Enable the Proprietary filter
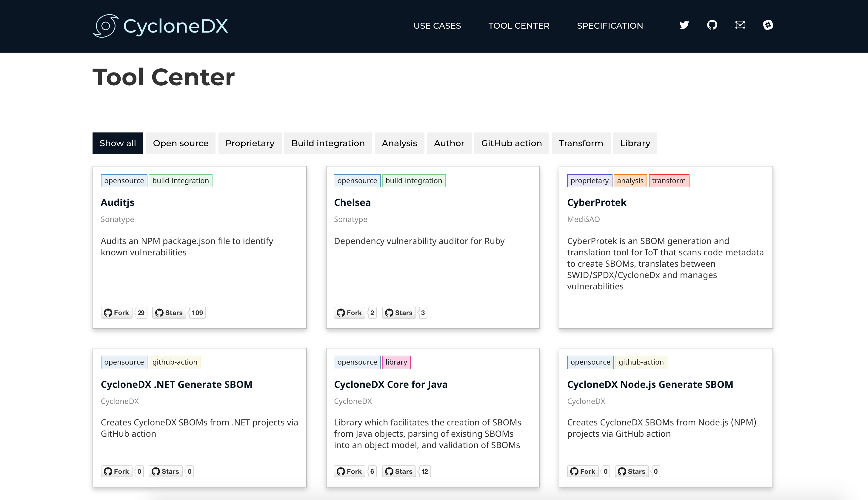Image resolution: width=868 pixels, height=500 pixels. (250, 143)
